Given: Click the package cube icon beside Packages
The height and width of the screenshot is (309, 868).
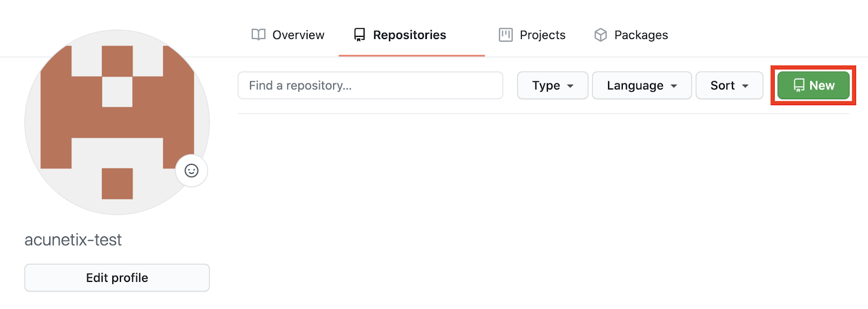Looking at the screenshot, I should click(x=601, y=35).
